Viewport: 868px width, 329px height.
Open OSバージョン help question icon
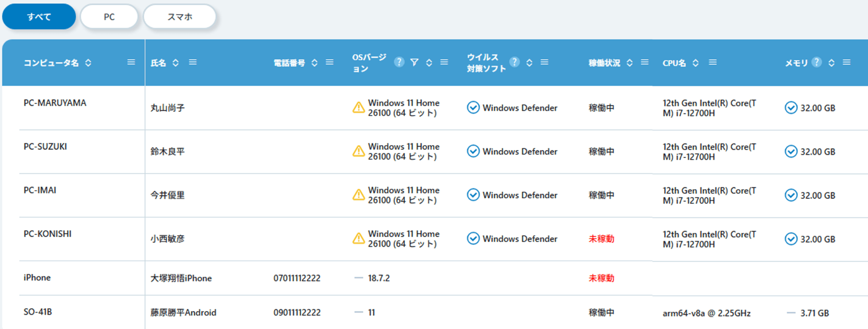click(x=399, y=62)
